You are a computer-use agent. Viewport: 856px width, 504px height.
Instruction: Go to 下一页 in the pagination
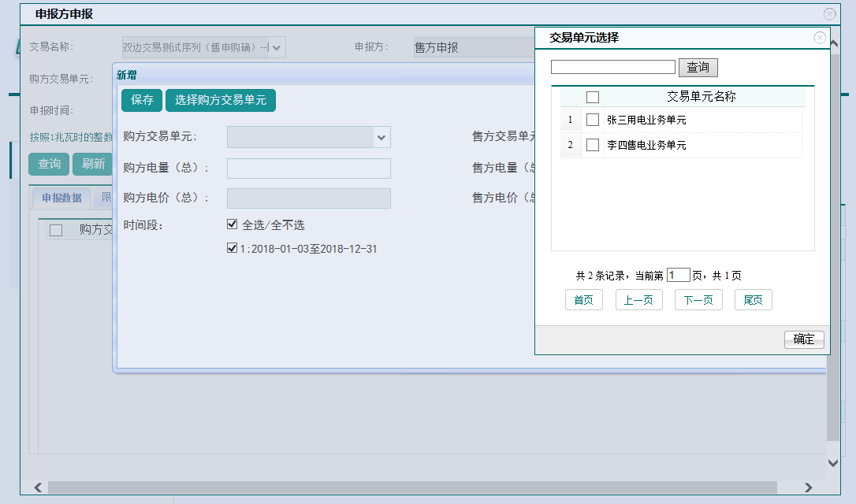[x=698, y=300]
